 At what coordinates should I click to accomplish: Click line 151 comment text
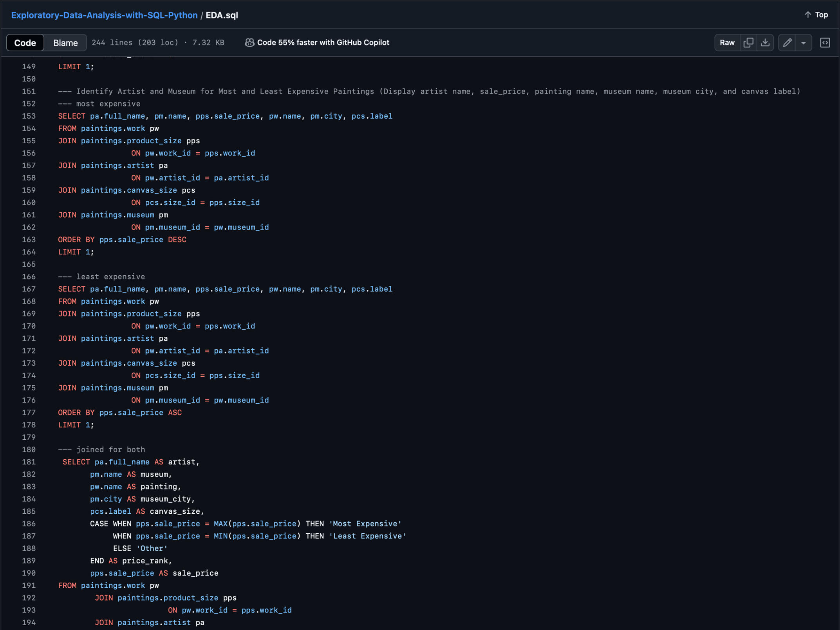click(429, 91)
